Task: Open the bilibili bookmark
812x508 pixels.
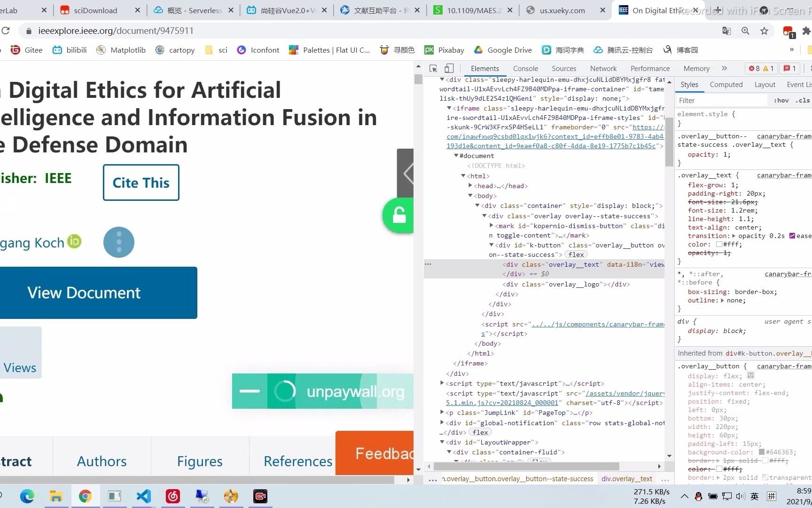Action: pyautogui.click(x=70, y=50)
